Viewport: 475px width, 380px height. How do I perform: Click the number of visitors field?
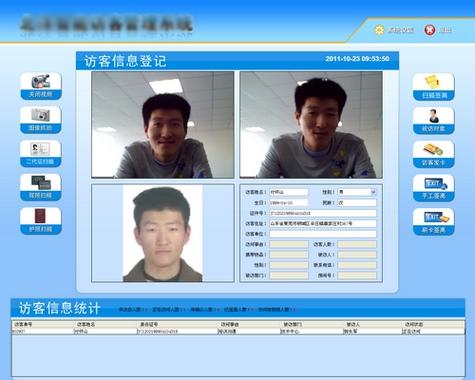[357, 244]
